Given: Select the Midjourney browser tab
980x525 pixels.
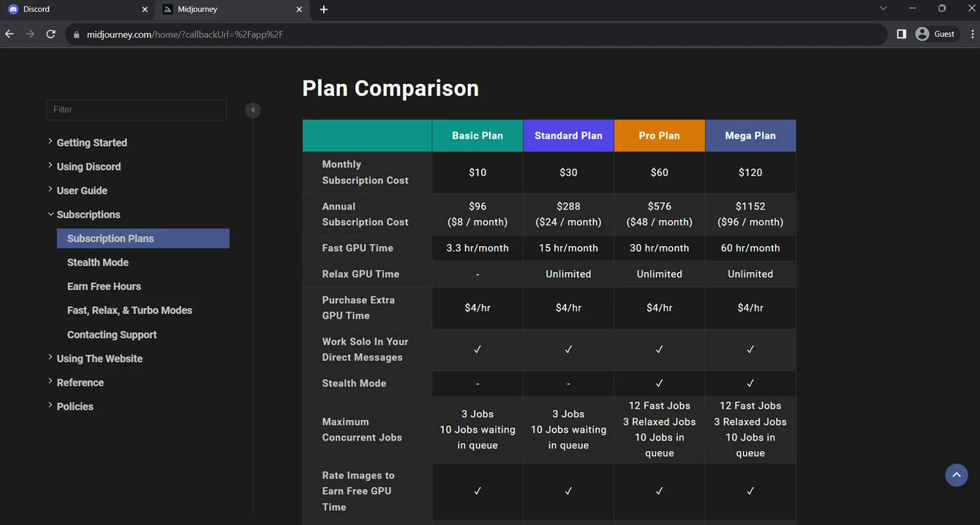Looking at the screenshot, I should pyautogui.click(x=226, y=10).
